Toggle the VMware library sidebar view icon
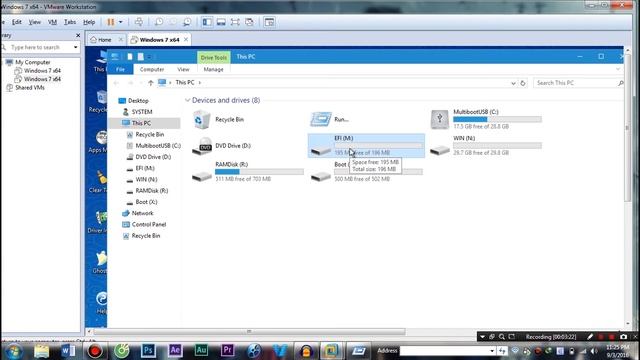Viewport: 640px width, 360px height. [x=207, y=22]
